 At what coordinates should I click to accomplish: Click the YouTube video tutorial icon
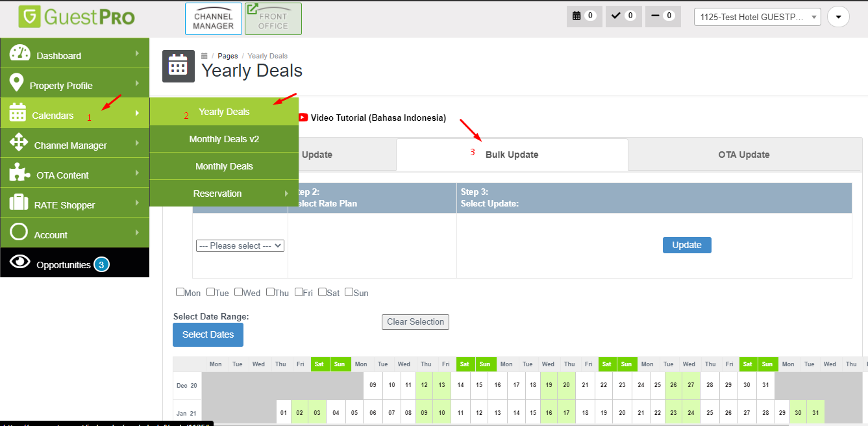[x=303, y=118]
